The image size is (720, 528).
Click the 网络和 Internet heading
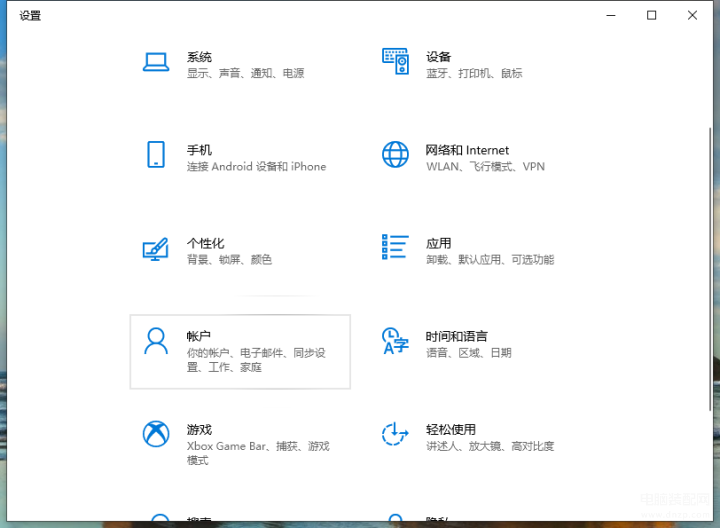[x=467, y=150]
